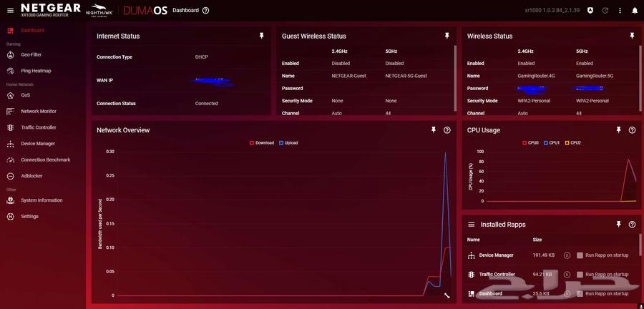Image resolution: width=644 pixels, height=309 pixels.
Task: Toggle CPU0 series in CPU Usage legend
Action: [530, 143]
